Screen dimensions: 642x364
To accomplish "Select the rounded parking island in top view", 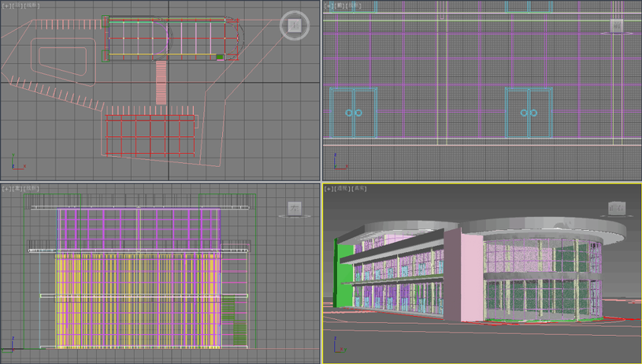I will tap(62, 60).
